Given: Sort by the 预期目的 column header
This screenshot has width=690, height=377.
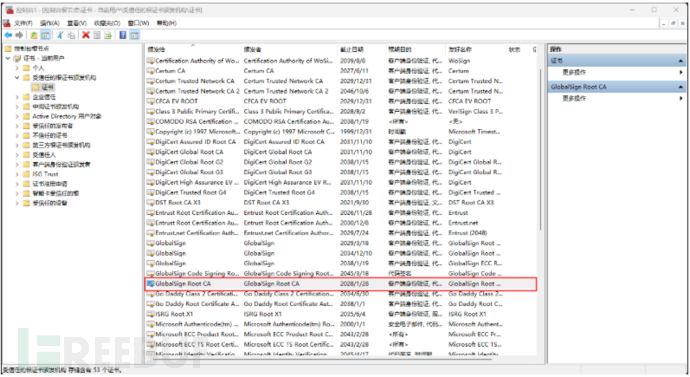Looking at the screenshot, I should coord(415,49).
